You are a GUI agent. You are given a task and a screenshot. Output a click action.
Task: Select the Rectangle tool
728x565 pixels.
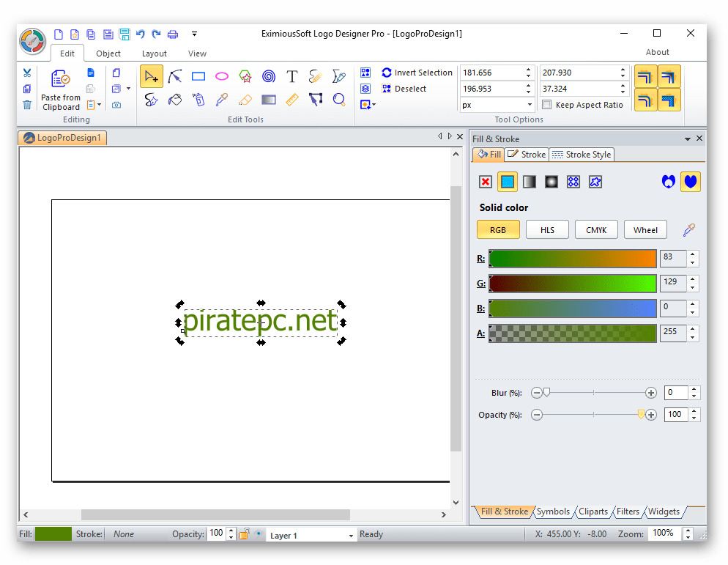[x=198, y=76]
